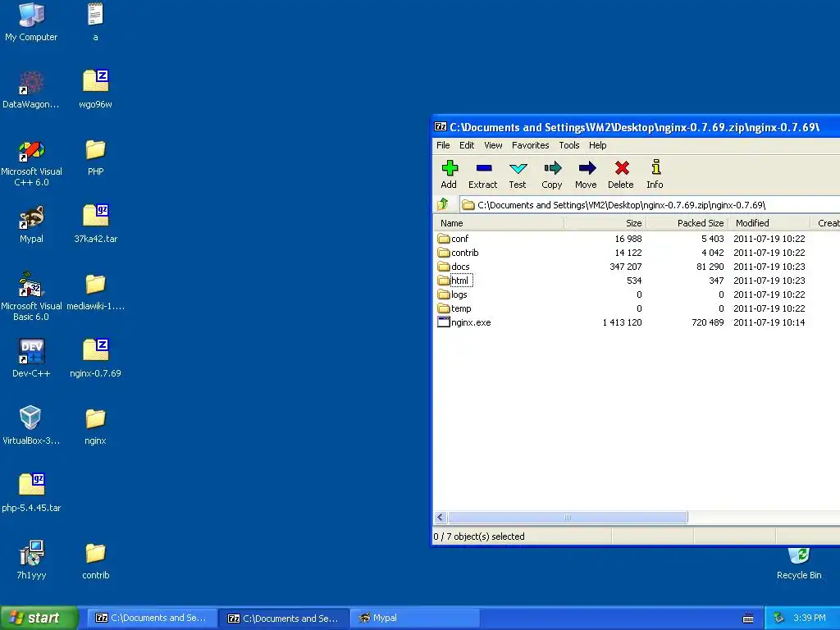Screen dimensions: 840x630
Task: Run the Test archive tool
Action: pyautogui.click(x=518, y=174)
